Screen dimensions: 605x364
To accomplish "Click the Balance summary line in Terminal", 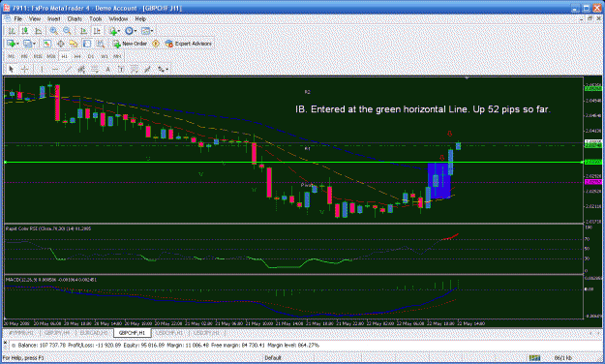I will tap(168, 345).
